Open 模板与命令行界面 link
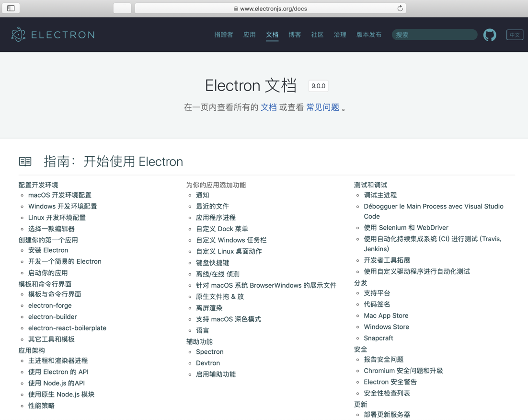The image size is (528, 420). pos(55,294)
